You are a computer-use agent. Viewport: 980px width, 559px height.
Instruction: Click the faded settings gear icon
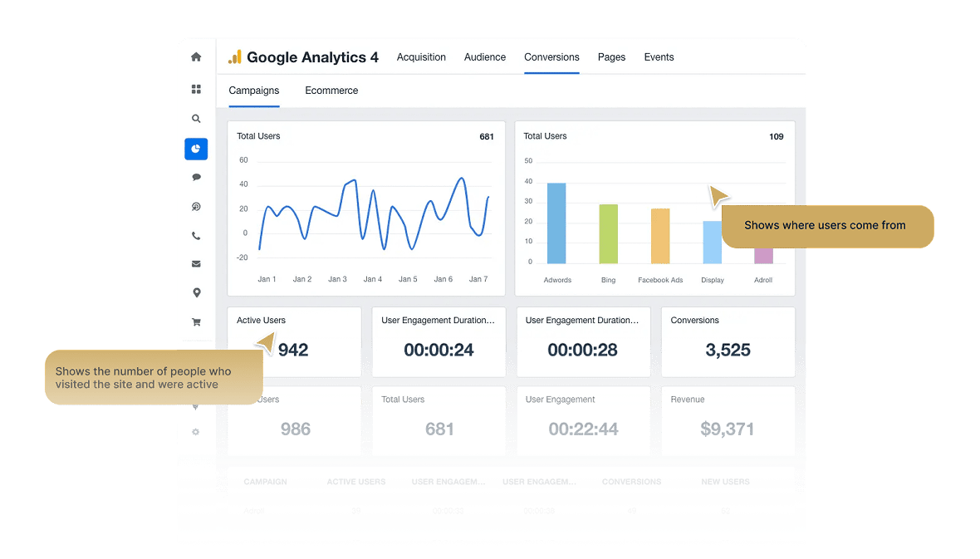pos(196,431)
